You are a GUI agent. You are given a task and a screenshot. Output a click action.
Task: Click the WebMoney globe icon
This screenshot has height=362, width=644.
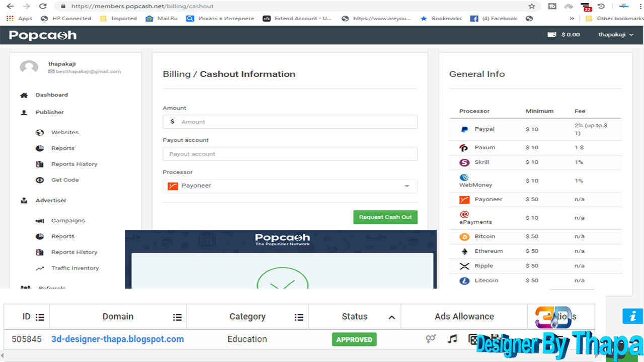pyautogui.click(x=464, y=177)
